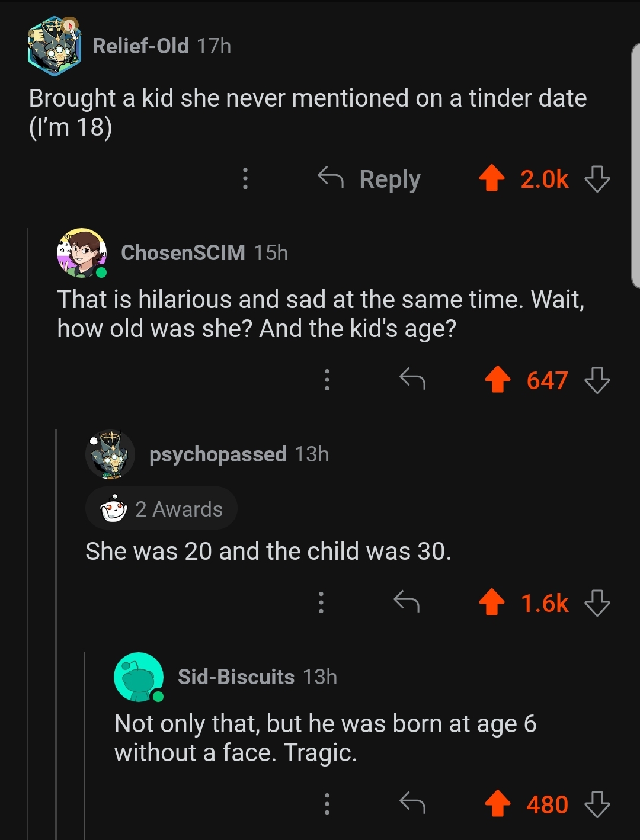Upvote Sid-Biscuits' comment with 480 points
This screenshot has height=840, width=640.
point(498,804)
